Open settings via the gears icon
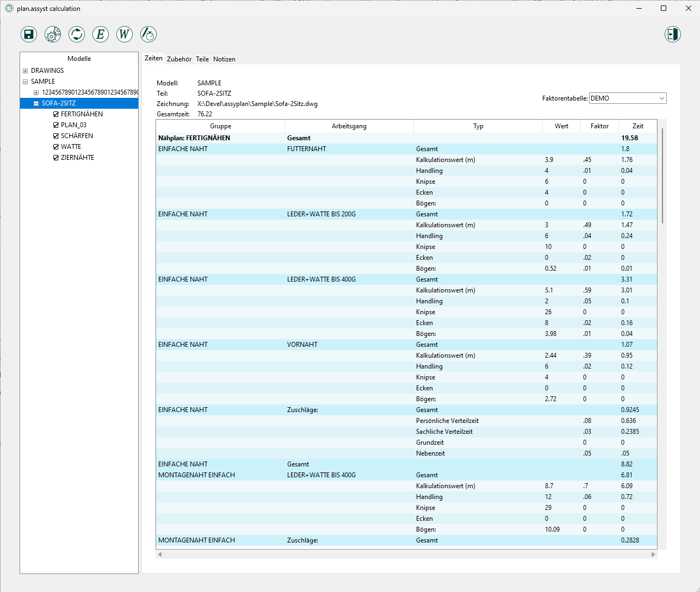The width and height of the screenshot is (700, 592). point(53,34)
